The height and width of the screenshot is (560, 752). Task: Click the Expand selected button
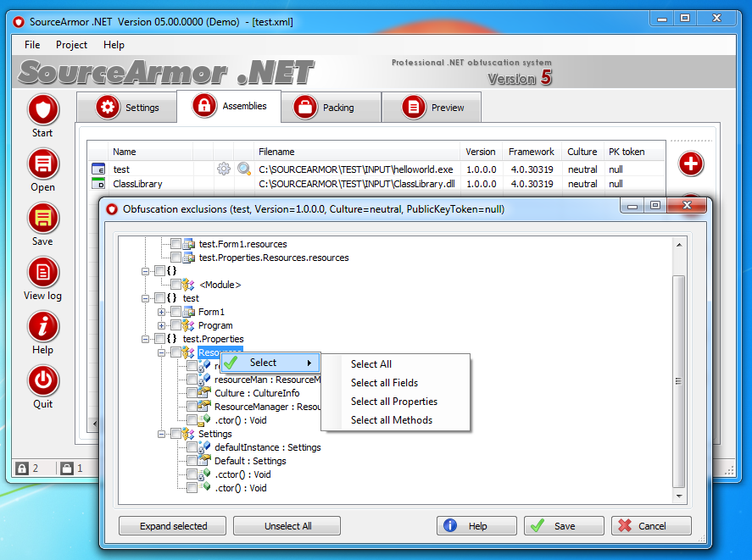[173, 526]
